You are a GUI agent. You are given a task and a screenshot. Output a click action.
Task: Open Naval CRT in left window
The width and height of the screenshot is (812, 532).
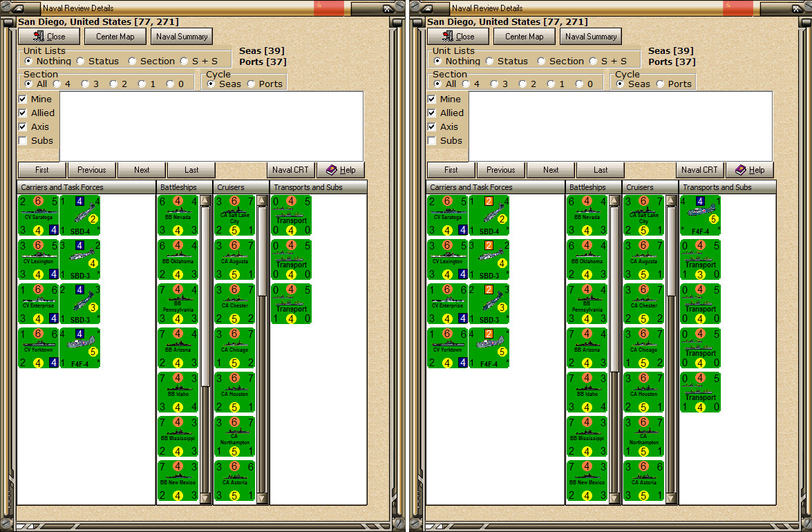click(290, 170)
